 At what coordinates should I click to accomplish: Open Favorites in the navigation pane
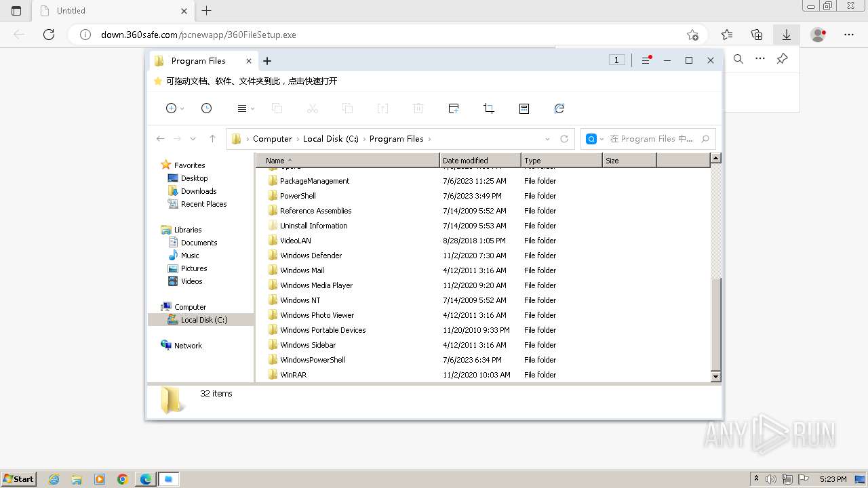(189, 165)
